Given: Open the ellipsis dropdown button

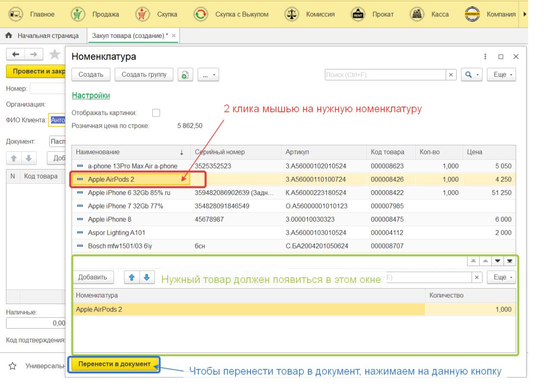Looking at the screenshot, I should (209, 75).
